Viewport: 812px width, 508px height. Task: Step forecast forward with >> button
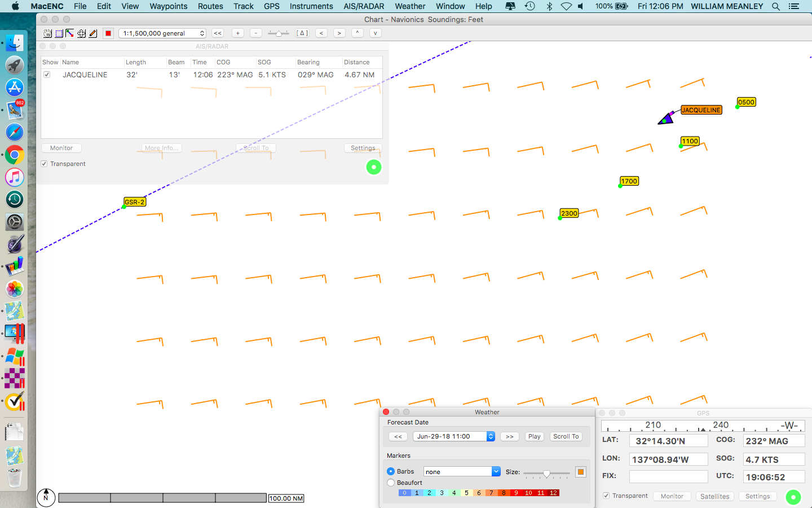(510, 436)
